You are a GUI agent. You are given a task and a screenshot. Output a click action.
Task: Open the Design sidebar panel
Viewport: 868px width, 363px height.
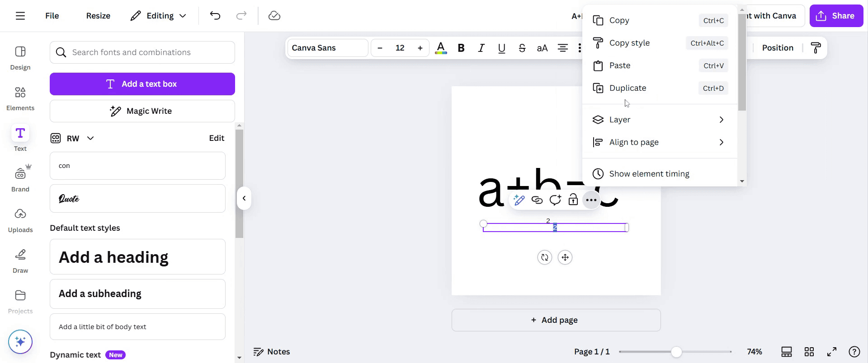(x=20, y=58)
